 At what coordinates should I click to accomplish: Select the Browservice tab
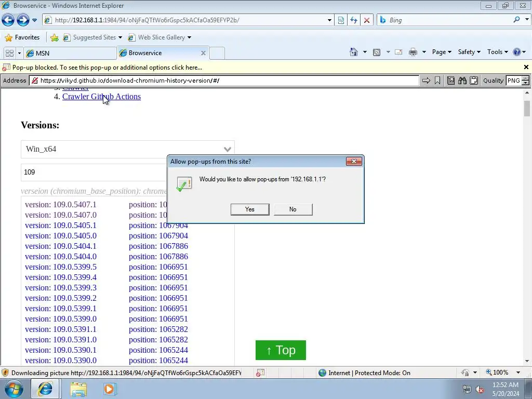[159, 53]
